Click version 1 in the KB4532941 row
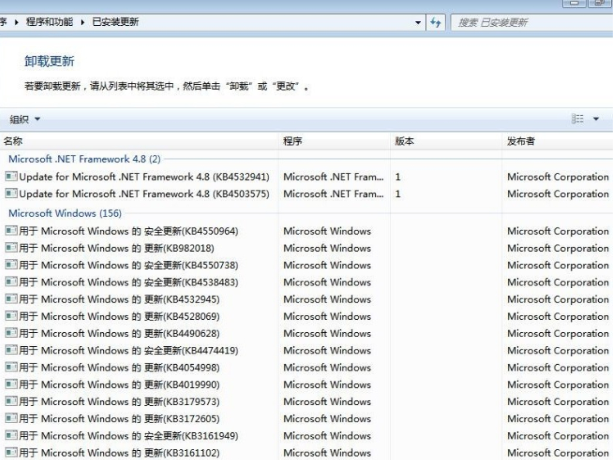 398,177
